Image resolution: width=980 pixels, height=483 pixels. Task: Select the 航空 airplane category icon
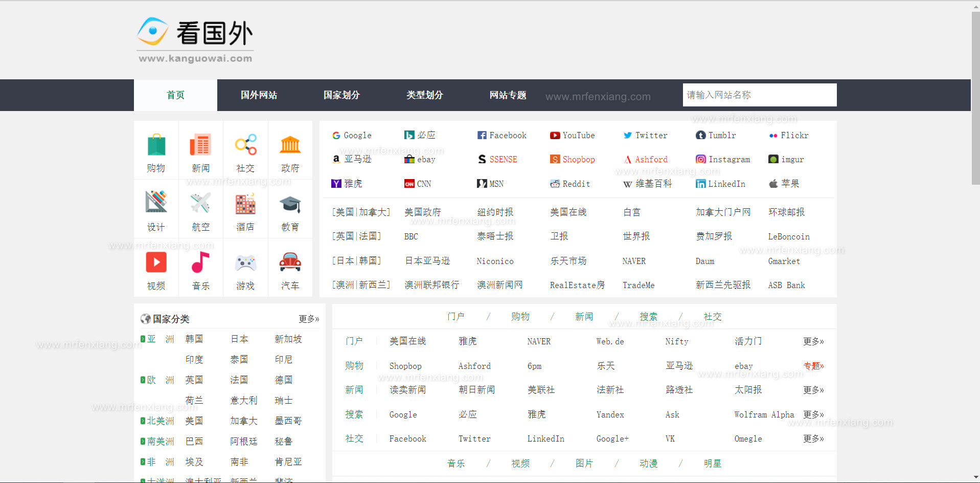click(x=200, y=204)
